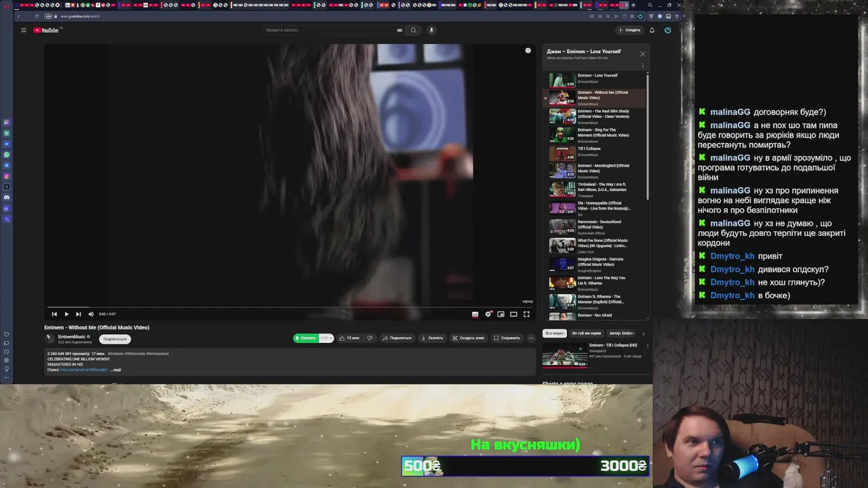Image resolution: width=868 pixels, height=488 pixels.
Task: Close the Lose Yourself mix playlist panel
Action: (642, 54)
